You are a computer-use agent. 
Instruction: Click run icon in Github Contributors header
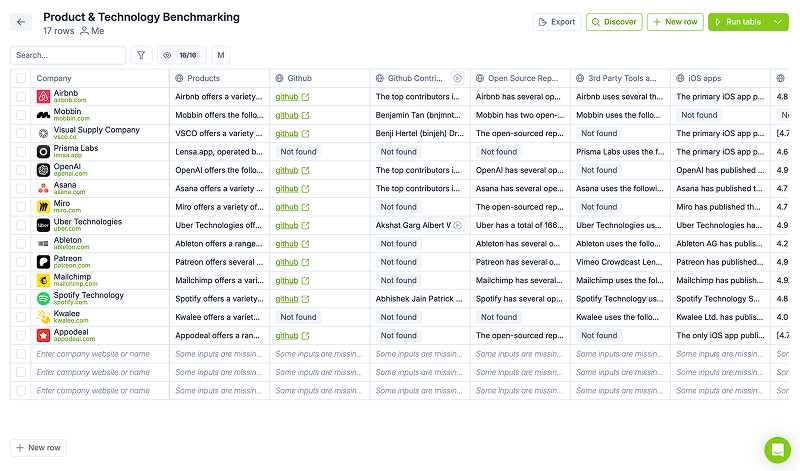point(457,78)
